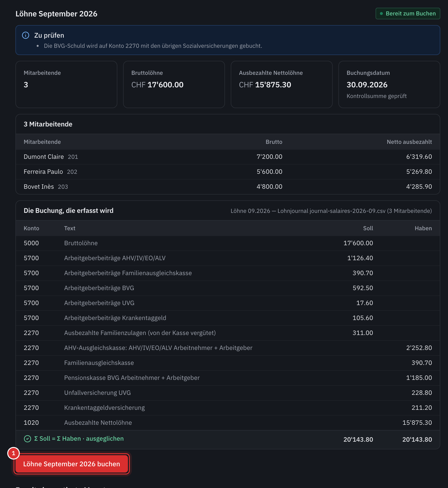
Task: Select employee "Bovet Inès"
Action: [39, 187]
